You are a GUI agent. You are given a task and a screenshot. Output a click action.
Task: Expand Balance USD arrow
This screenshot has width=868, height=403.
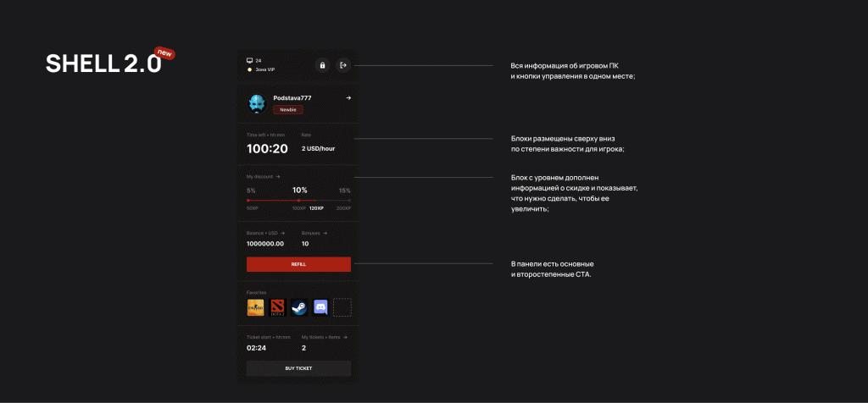[283, 232]
